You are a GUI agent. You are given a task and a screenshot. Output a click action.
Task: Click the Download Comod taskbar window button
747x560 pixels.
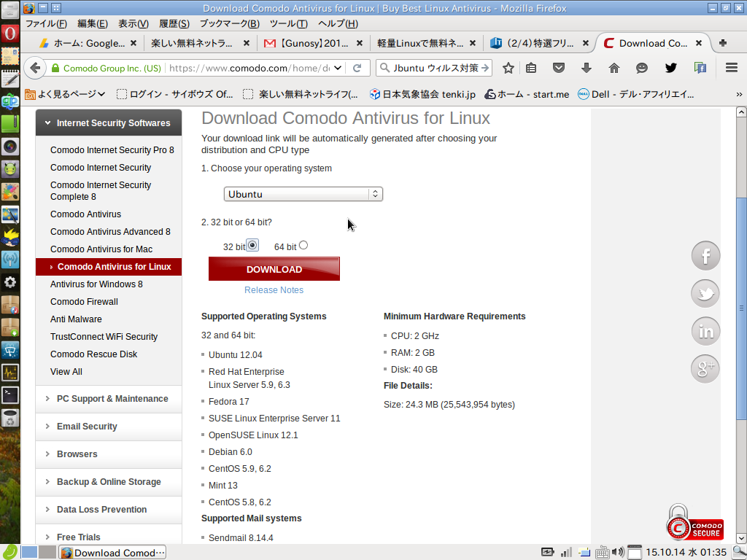(112, 553)
